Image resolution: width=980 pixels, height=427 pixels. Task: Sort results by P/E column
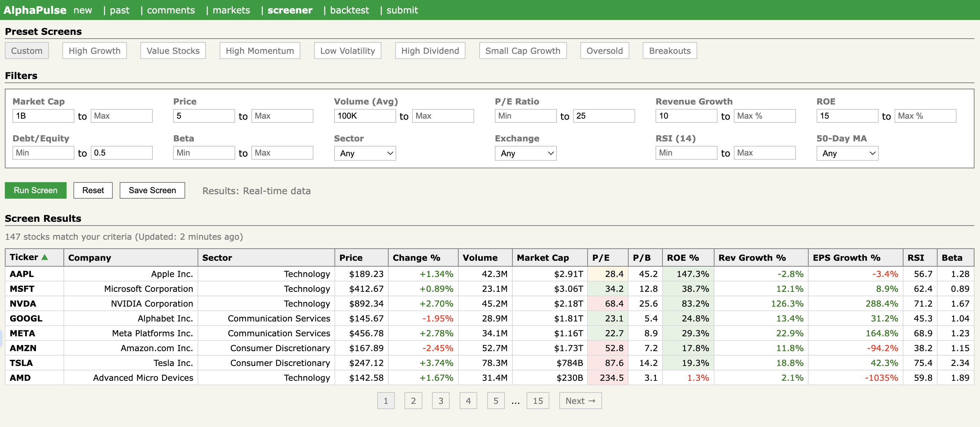point(608,258)
